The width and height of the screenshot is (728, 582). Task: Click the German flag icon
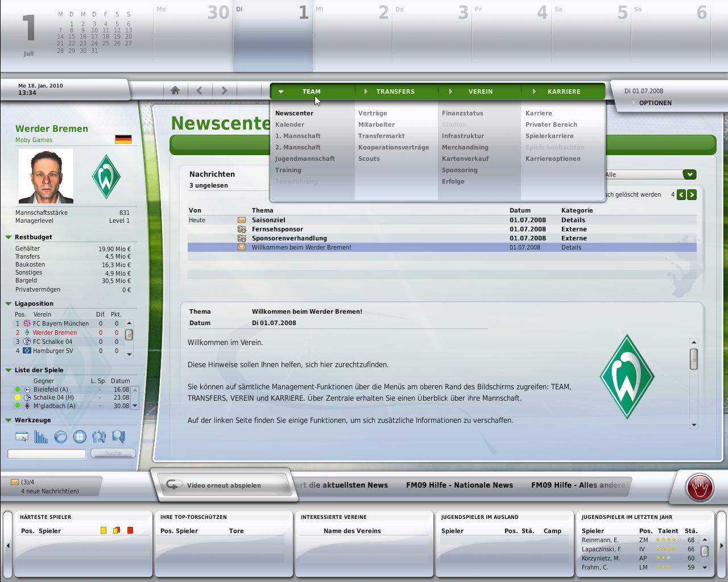(x=123, y=139)
